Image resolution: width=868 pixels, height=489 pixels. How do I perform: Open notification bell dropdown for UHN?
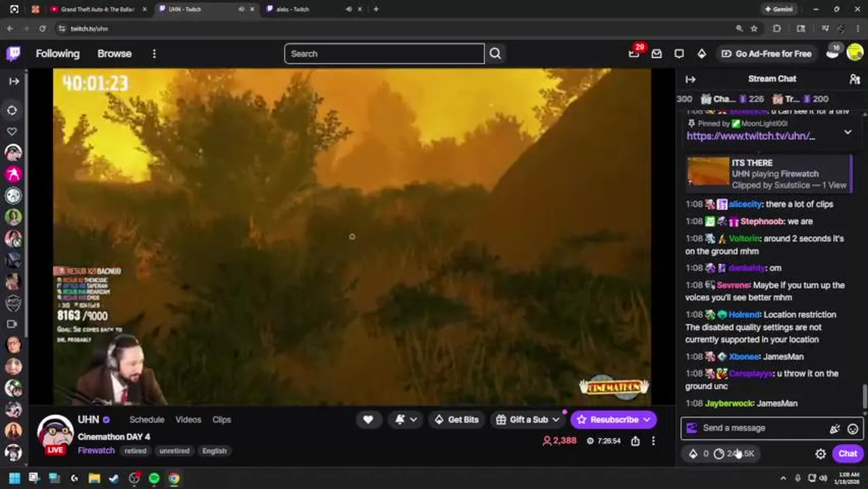pos(406,420)
